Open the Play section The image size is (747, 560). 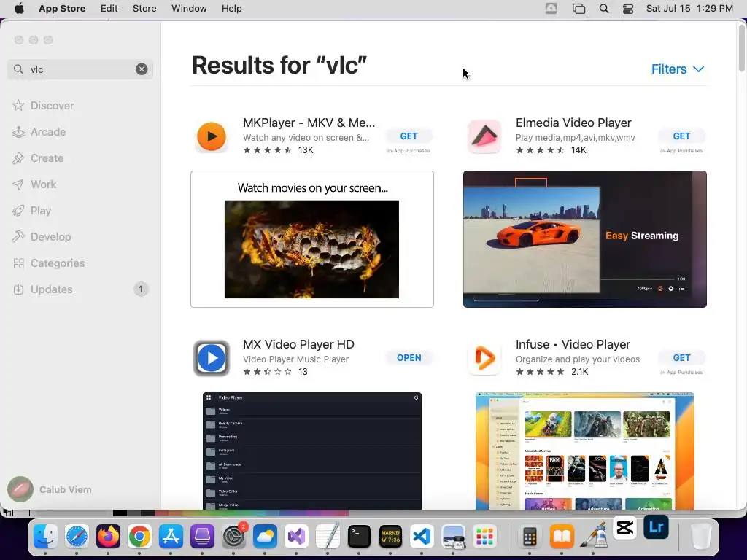click(41, 211)
